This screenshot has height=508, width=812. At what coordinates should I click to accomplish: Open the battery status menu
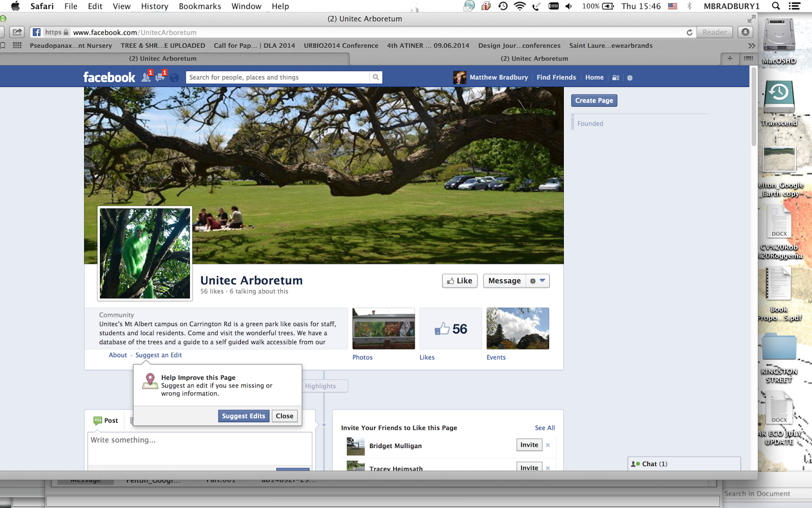(608, 6)
